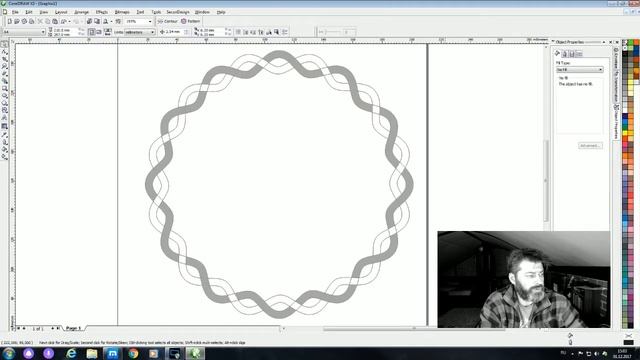Select the Interactive Fill tool
The height and width of the screenshot is (360, 640).
[4, 157]
